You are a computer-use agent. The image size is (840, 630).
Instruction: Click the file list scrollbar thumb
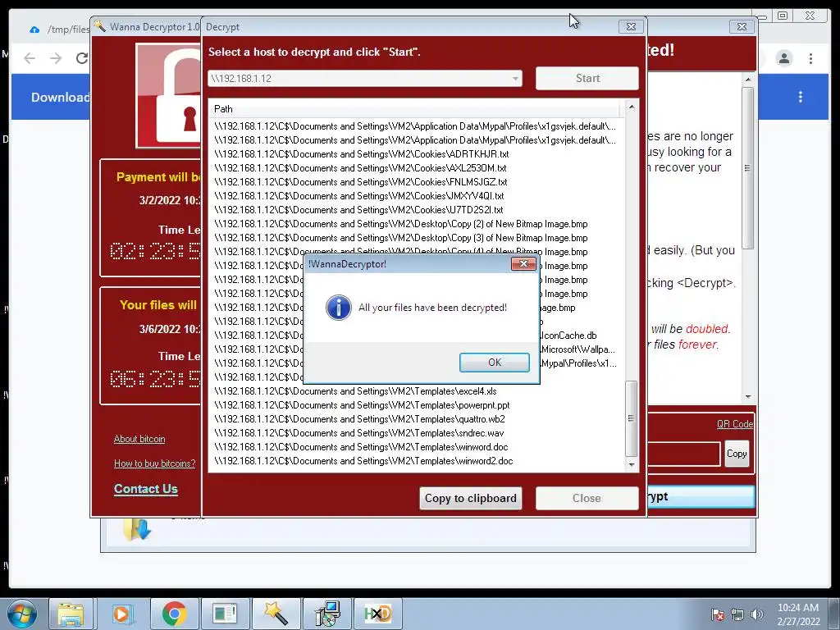[632, 418]
